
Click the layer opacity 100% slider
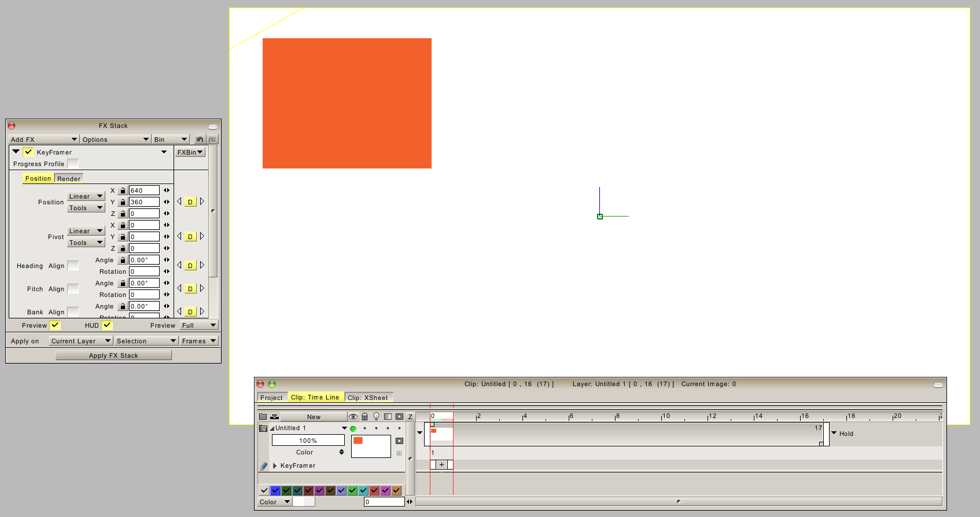[308, 441]
